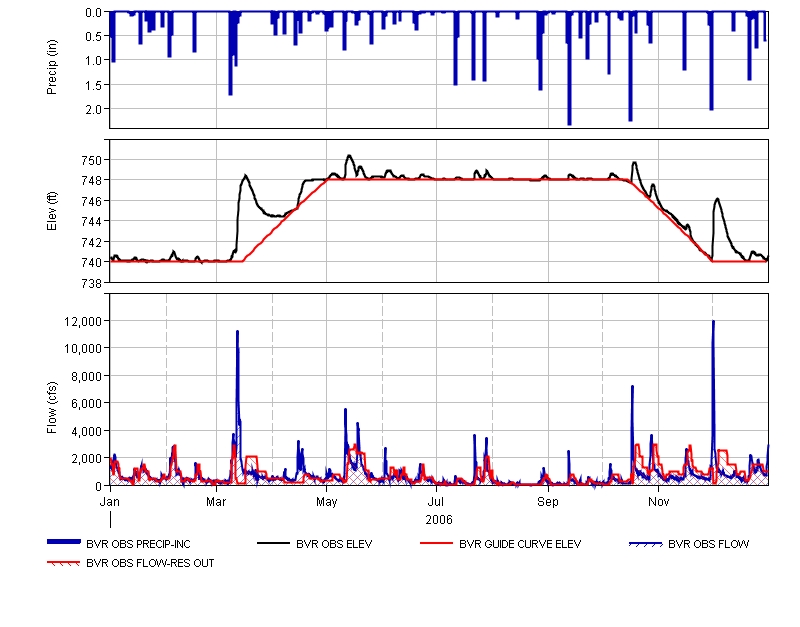Select the May tick label
This screenshot has width=800, height=627.
tap(327, 502)
